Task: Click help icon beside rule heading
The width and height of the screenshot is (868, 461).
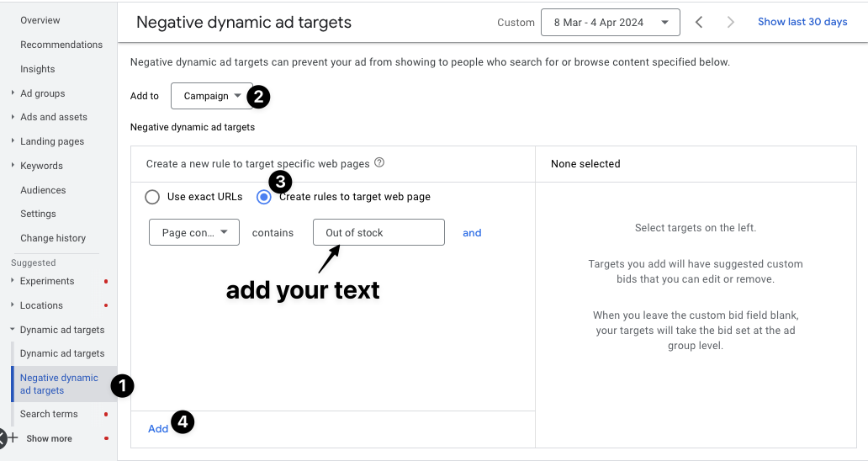Action: (379, 163)
